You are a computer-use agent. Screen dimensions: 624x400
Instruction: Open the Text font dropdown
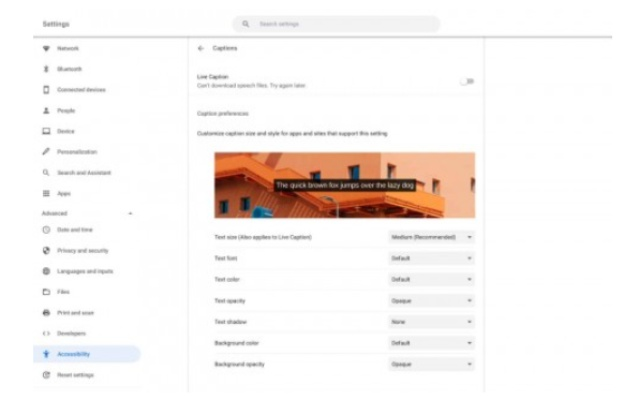(431, 258)
